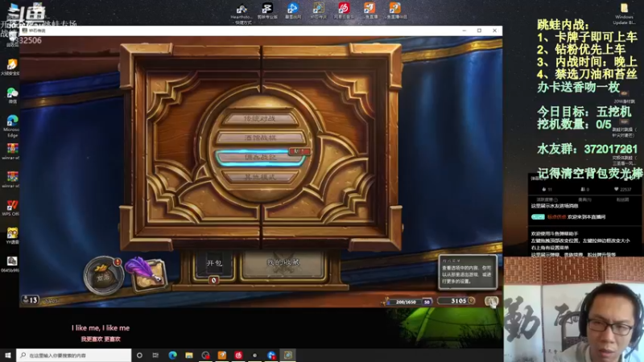Screen dimensions: 644x362
Task: Open the WeChat desktop icon
Action: tap(11, 96)
